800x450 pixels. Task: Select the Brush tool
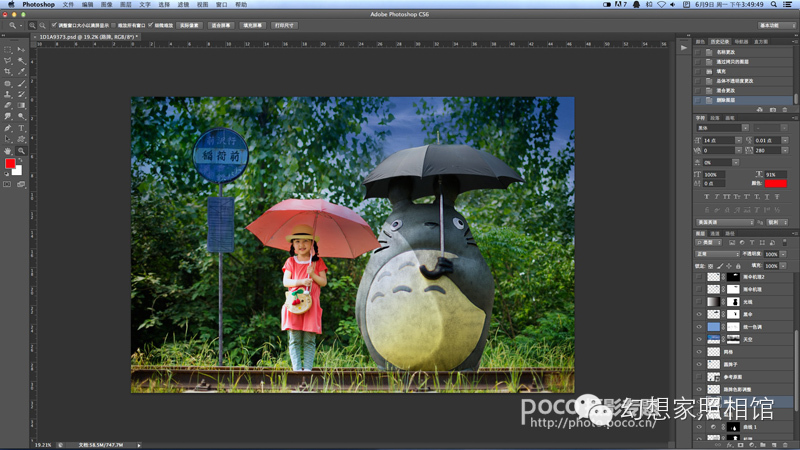click(x=21, y=83)
